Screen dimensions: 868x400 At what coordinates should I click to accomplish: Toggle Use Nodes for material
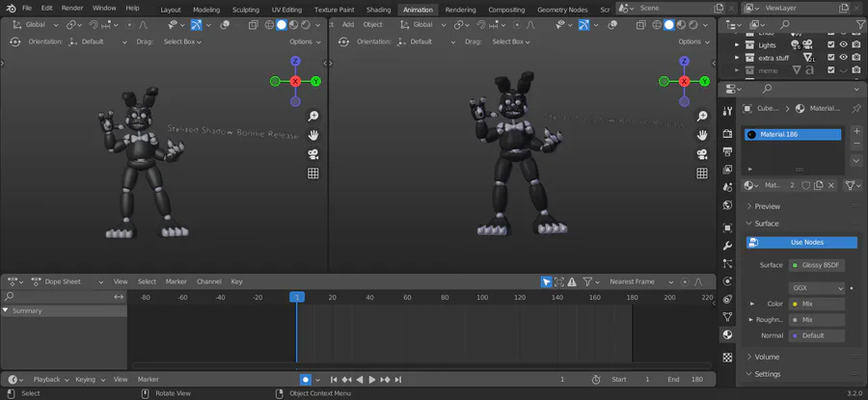(x=801, y=242)
